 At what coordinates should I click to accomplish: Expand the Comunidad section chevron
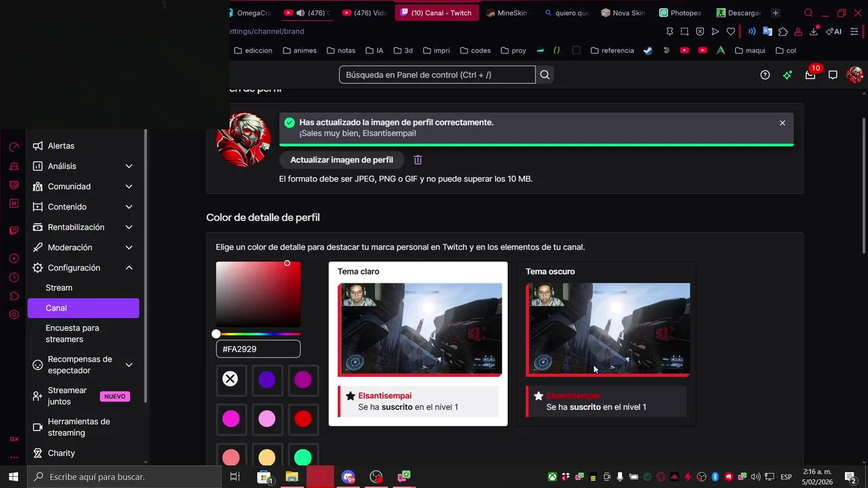click(129, 186)
